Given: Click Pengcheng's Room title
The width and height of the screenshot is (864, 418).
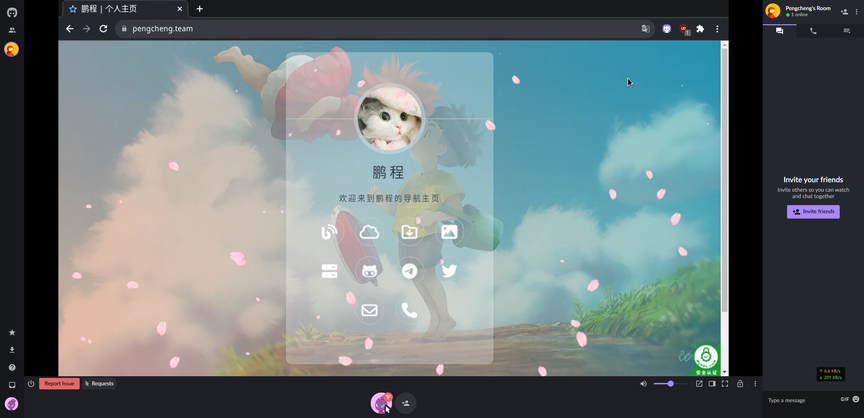Looking at the screenshot, I should click(808, 8).
